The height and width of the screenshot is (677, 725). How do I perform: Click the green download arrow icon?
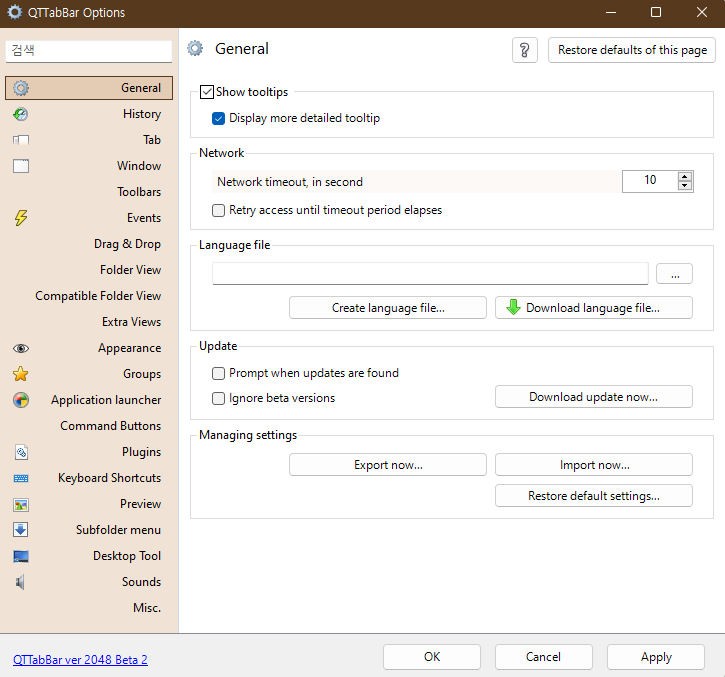[513, 307]
